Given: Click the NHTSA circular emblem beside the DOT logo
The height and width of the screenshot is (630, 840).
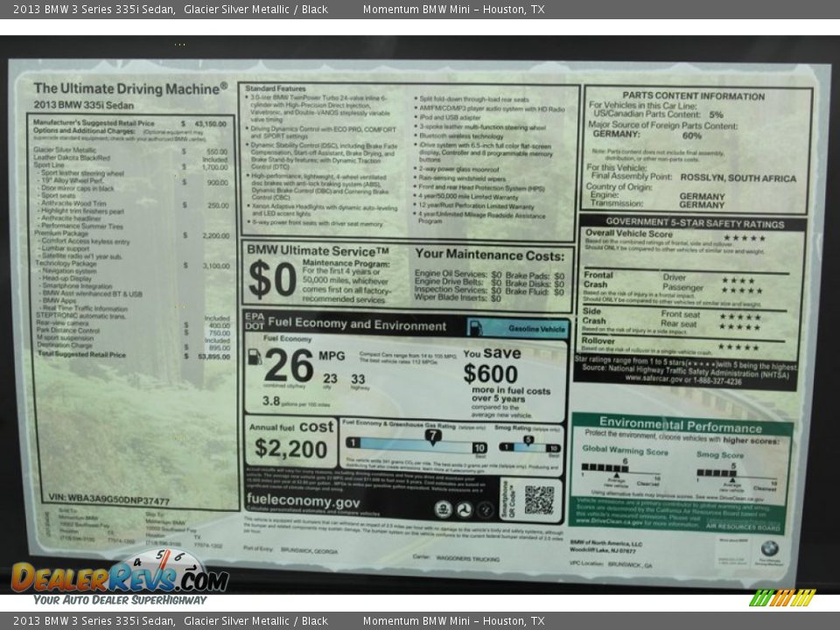Looking at the screenshot, I should tap(486, 510).
